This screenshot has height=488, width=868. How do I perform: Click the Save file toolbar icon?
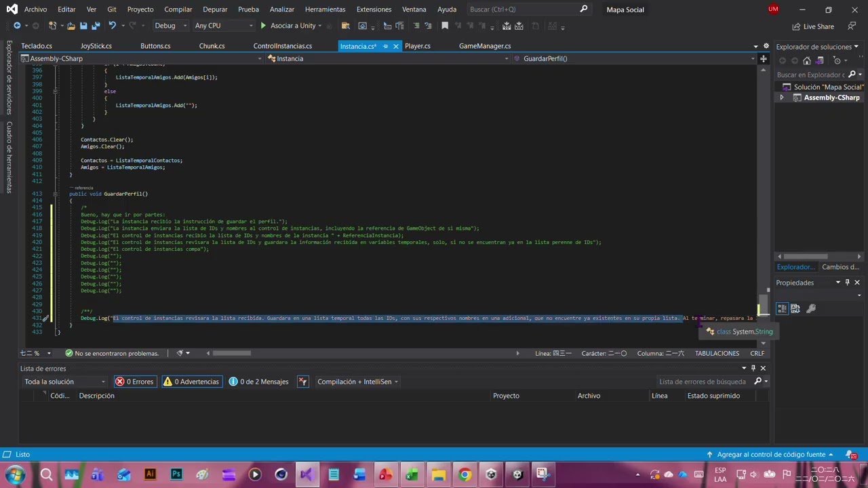[x=83, y=26]
